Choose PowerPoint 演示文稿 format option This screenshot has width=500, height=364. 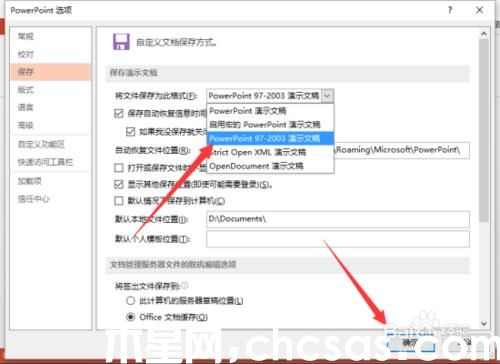tap(270, 111)
